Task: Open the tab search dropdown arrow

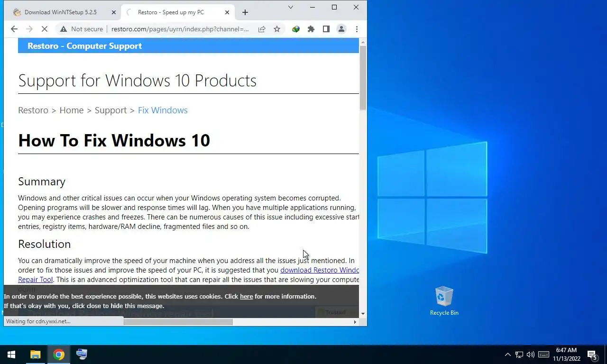Action: (x=291, y=7)
